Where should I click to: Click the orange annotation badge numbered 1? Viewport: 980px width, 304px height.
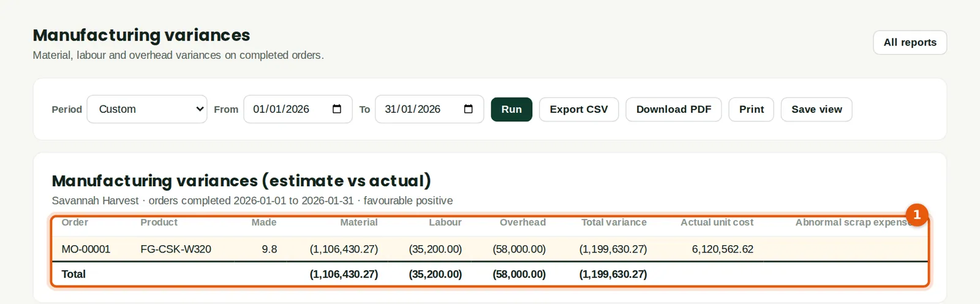click(x=917, y=215)
